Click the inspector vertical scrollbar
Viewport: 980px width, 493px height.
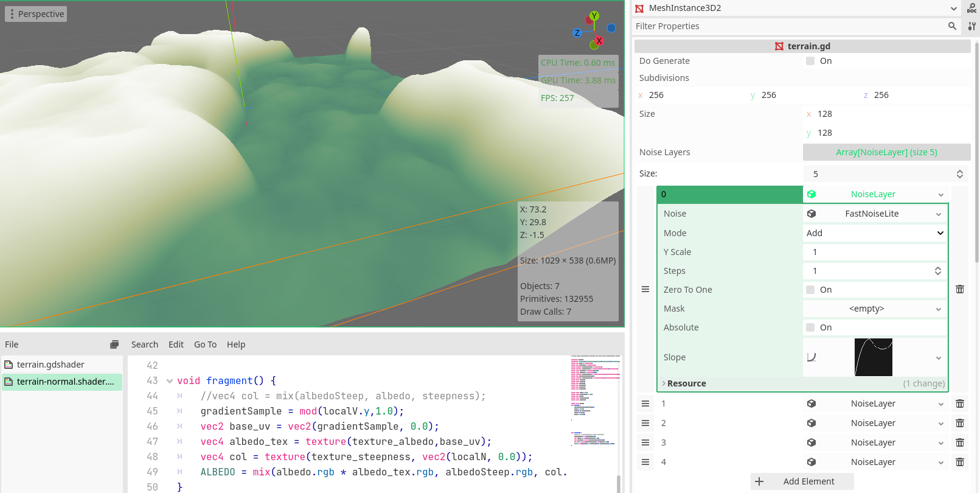(977, 152)
